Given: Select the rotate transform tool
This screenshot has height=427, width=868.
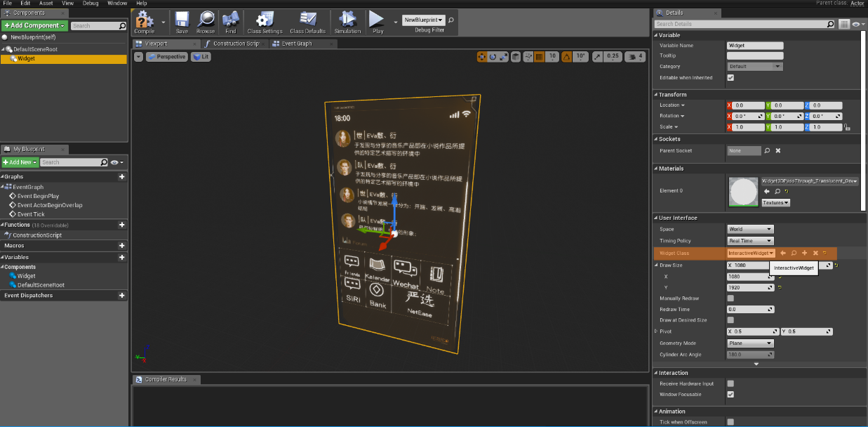Looking at the screenshot, I should pos(493,57).
